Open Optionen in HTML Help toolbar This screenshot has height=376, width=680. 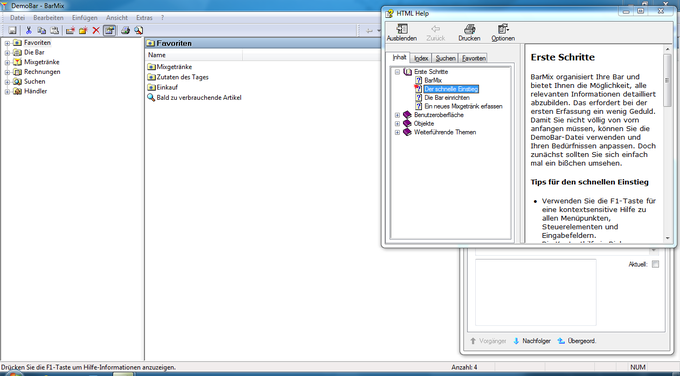503,33
